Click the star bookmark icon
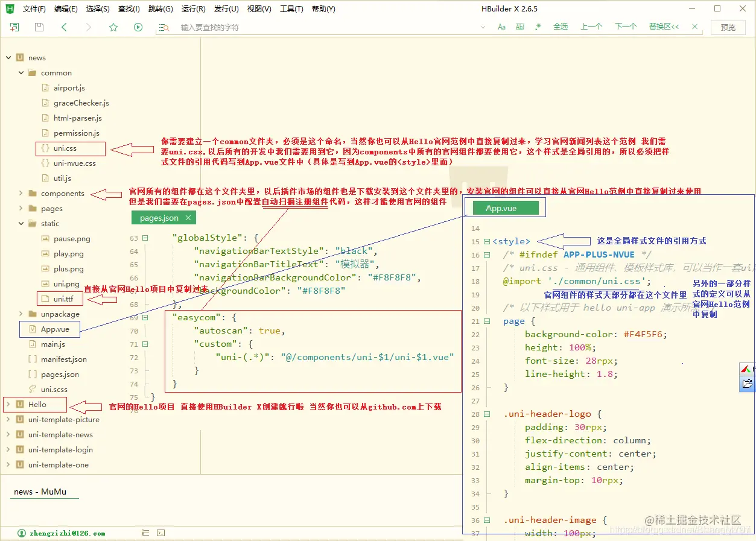 pyautogui.click(x=113, y=27)
